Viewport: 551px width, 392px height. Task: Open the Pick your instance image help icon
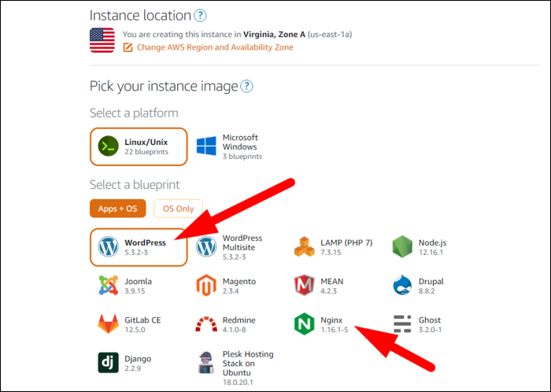pos(246,86)
